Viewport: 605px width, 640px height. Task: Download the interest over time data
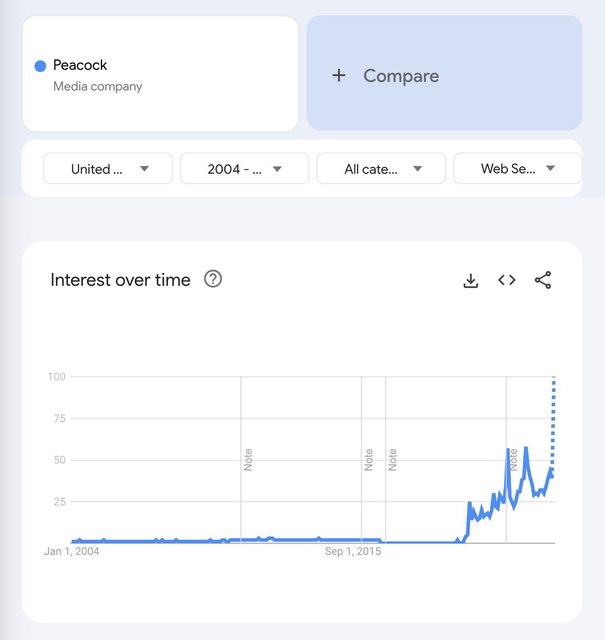tap(471, 281)
